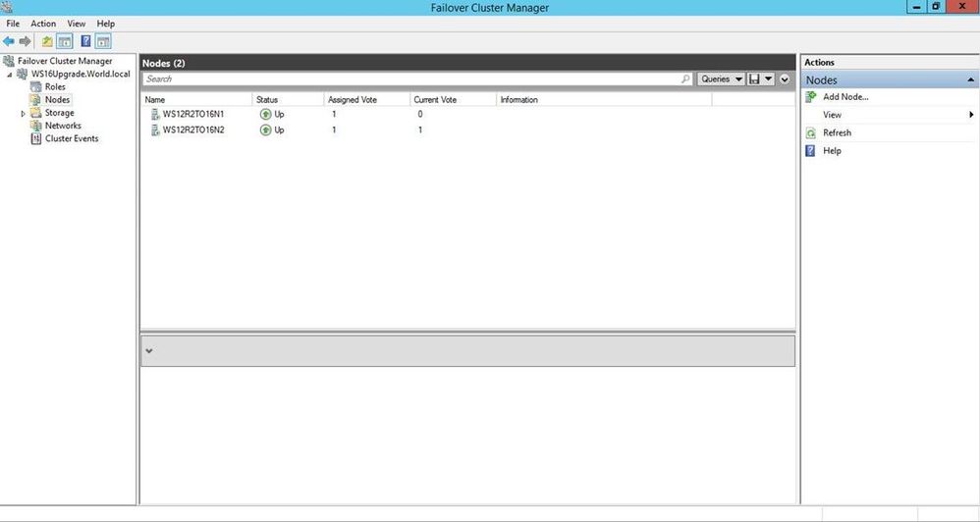Open Cluster Events in the tree
The image size is (980, 522).
click(x=72, y=138)
